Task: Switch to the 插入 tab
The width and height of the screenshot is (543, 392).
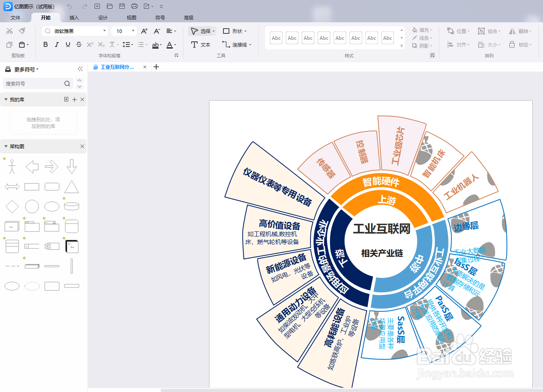Action: point(74,18)
